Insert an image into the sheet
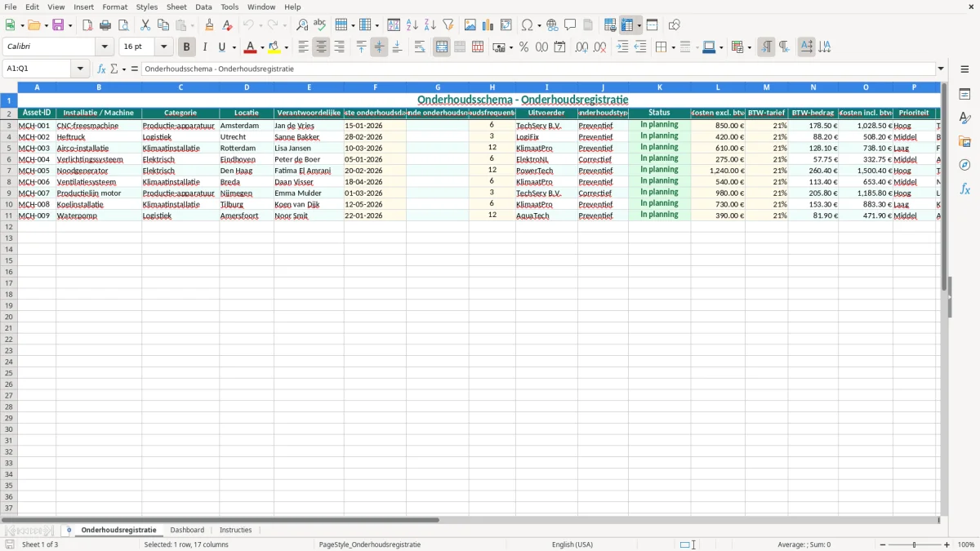The width and height of the screenshot is (980, 551). [x=470, y=25]
